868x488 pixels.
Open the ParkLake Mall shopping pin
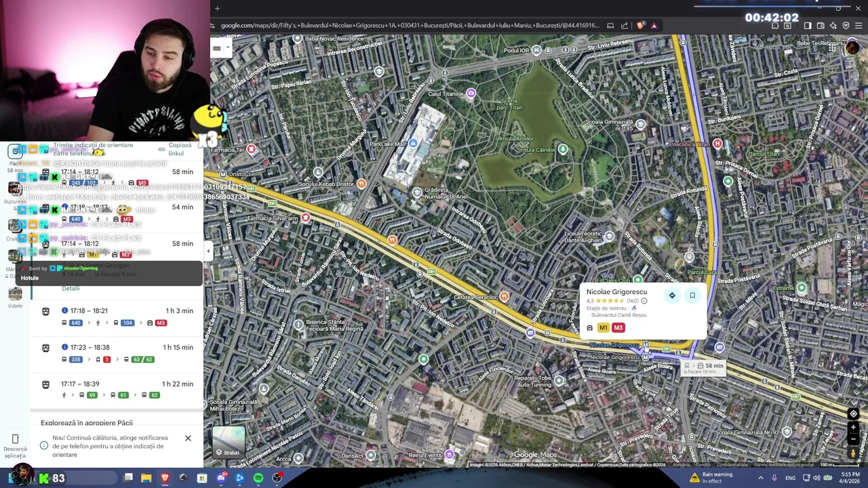tap(412, 143)
